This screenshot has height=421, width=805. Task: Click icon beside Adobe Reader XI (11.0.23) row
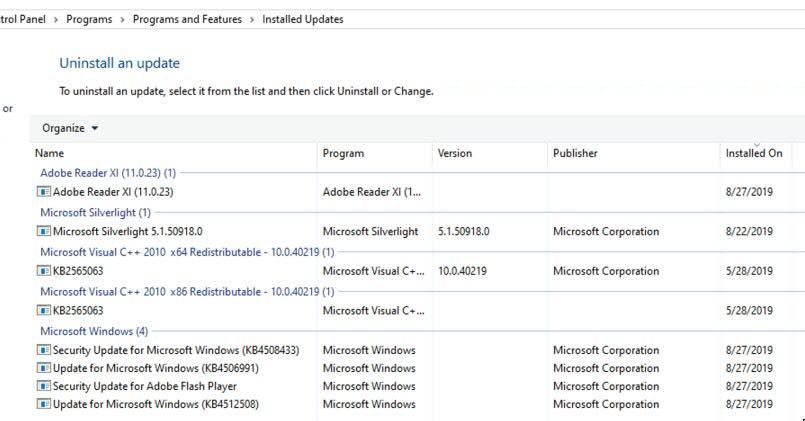pos(44,192)
